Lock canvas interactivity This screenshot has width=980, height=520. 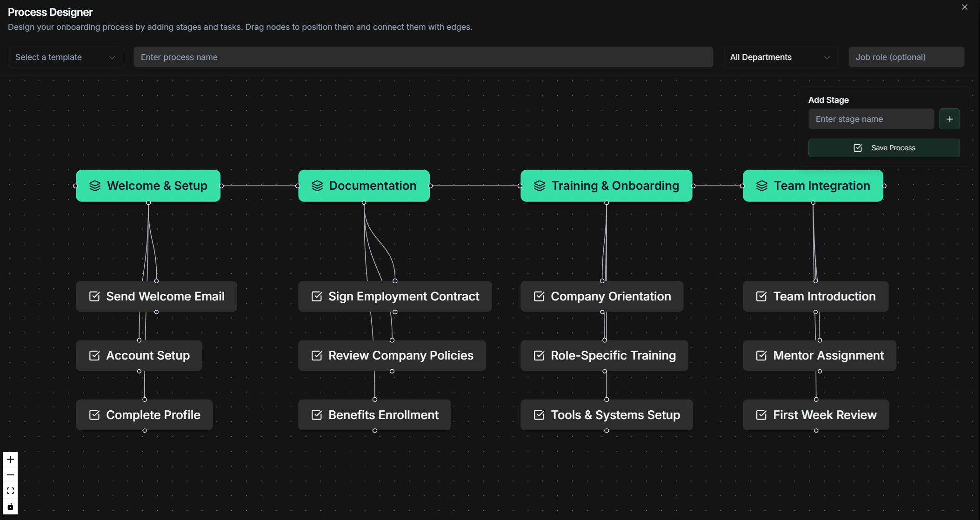10,507
